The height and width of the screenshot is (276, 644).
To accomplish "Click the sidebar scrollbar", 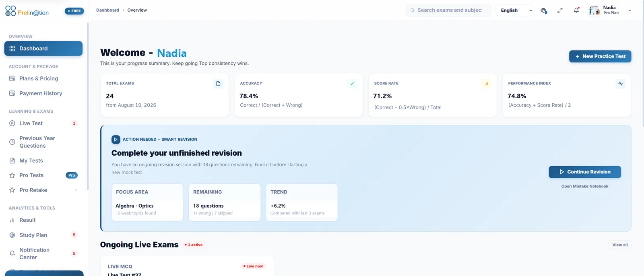I will point(88,107).
